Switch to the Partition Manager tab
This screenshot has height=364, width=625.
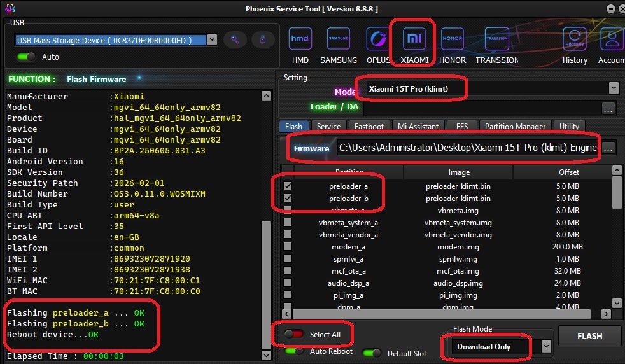click(515, 126)
